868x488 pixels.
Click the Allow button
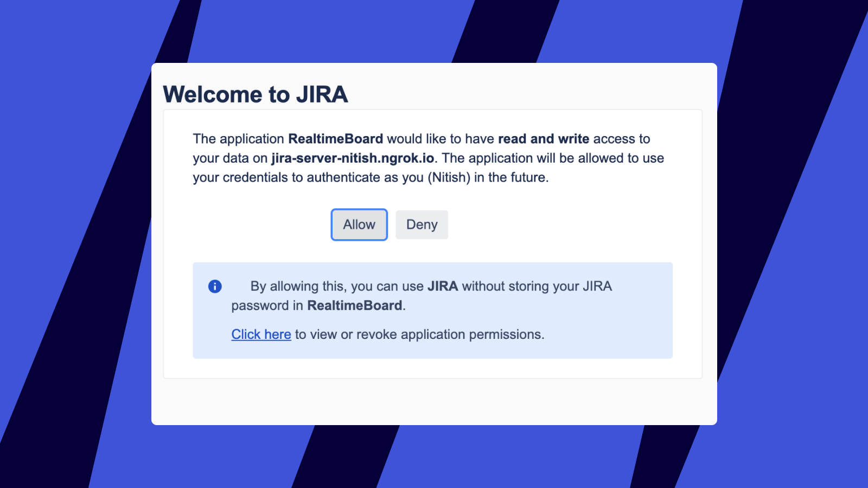coord(359,224)
